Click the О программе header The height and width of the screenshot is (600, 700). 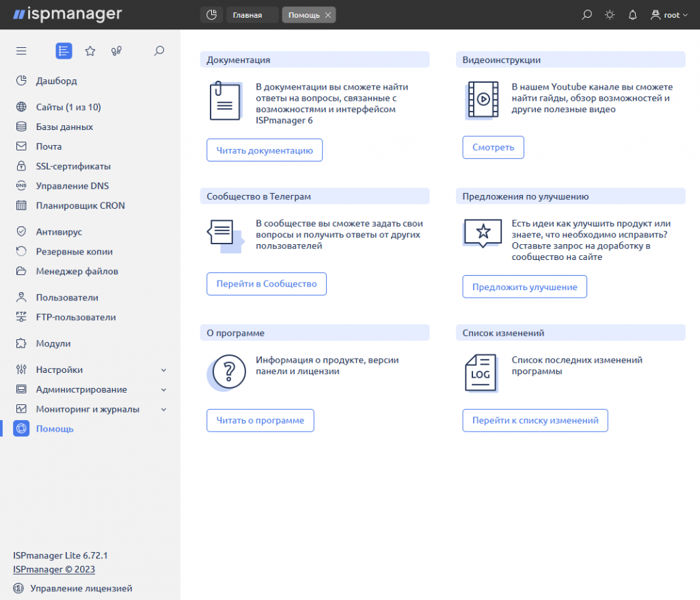(314, 333)
